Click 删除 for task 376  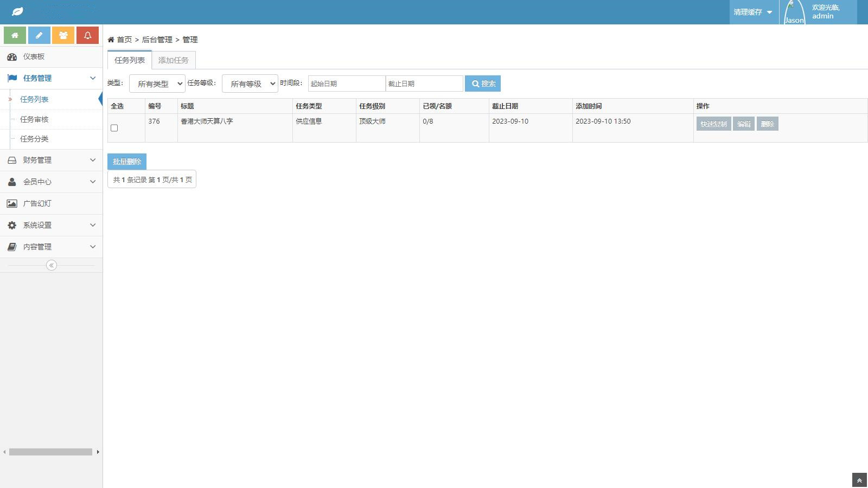767,124
